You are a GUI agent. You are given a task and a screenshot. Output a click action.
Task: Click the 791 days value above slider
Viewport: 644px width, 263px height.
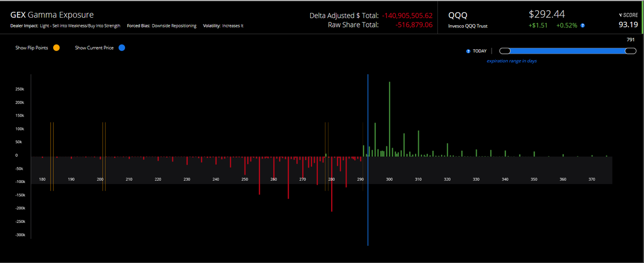click(x=631, y=40)
